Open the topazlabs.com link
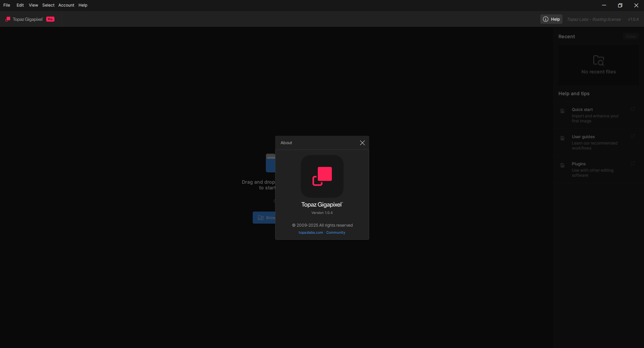 pos(310,233)
